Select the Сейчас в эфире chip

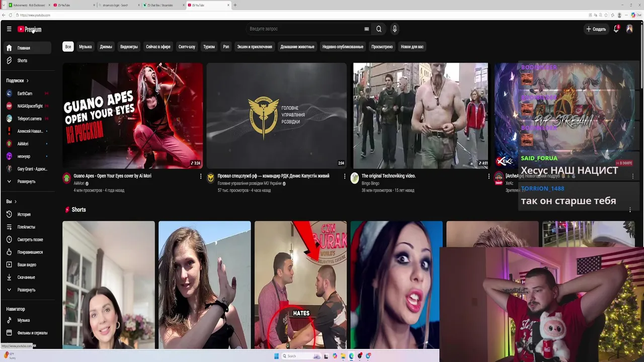tap(158, 47)
